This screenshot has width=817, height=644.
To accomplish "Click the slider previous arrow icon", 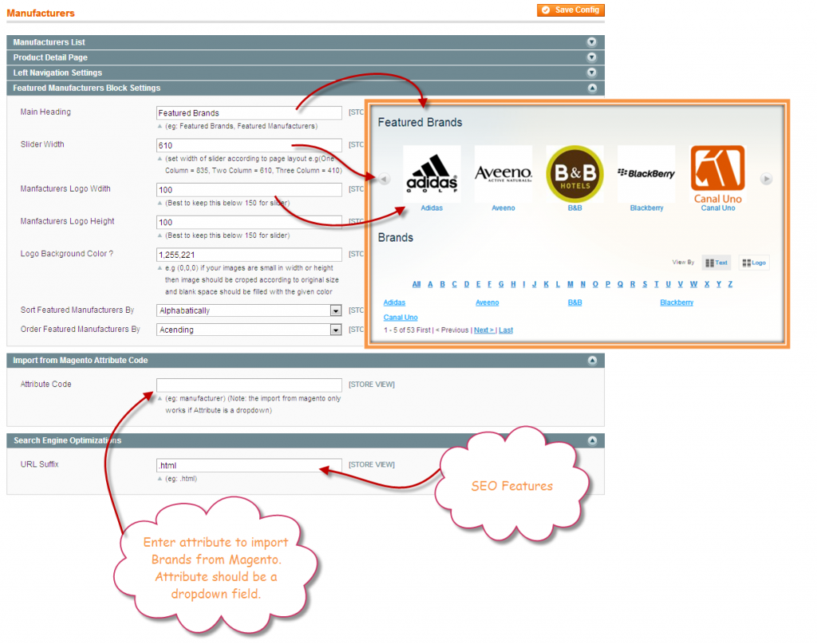I will pos(384,179).
